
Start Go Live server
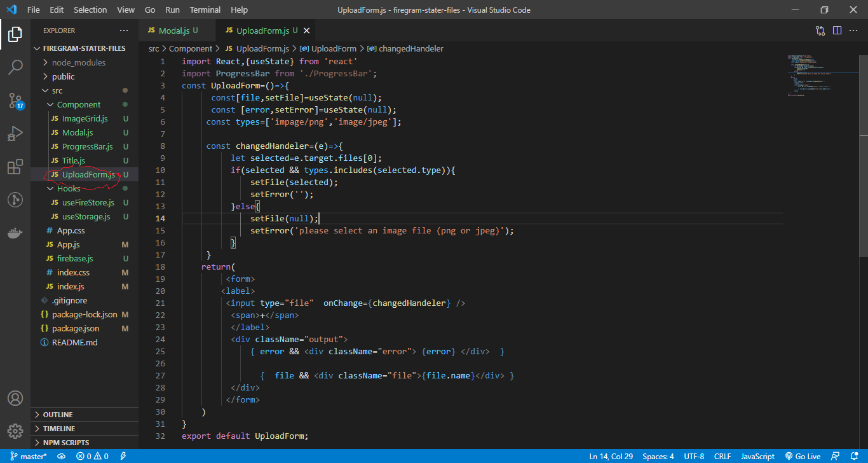pos(803,457)
